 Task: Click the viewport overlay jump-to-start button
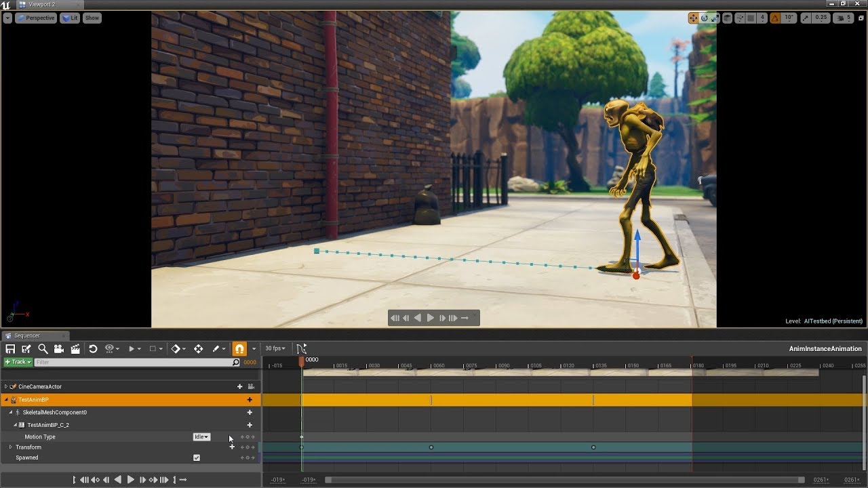click(x=395, y=318)
